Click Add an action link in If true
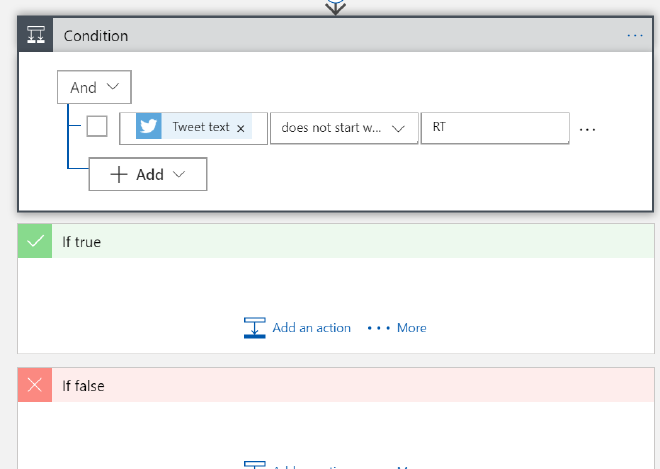 coord(311,328)
